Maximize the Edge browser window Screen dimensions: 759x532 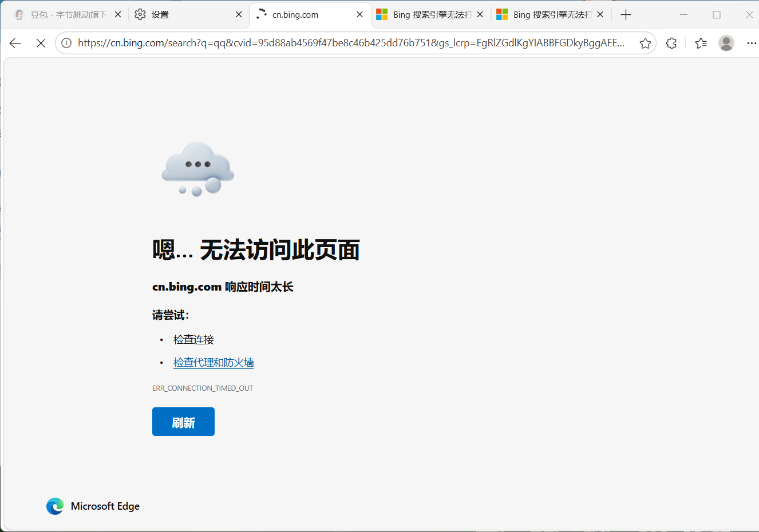point(717,14)
